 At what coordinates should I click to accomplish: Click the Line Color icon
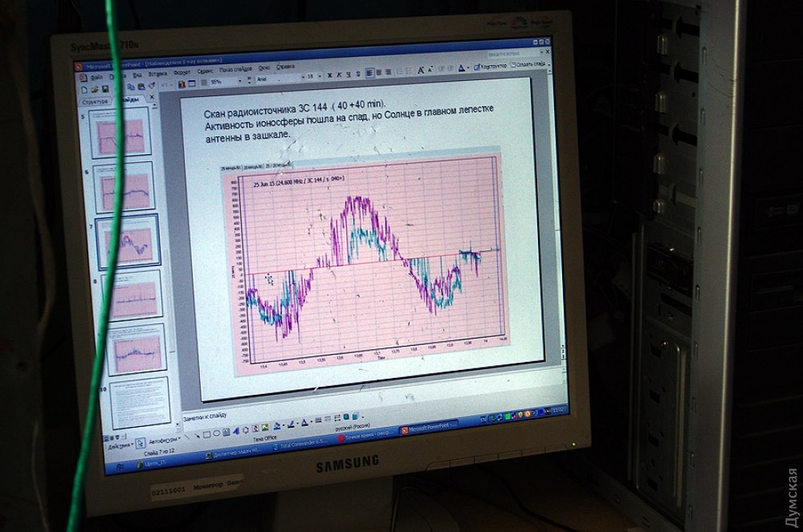click(x=292, y=425)
